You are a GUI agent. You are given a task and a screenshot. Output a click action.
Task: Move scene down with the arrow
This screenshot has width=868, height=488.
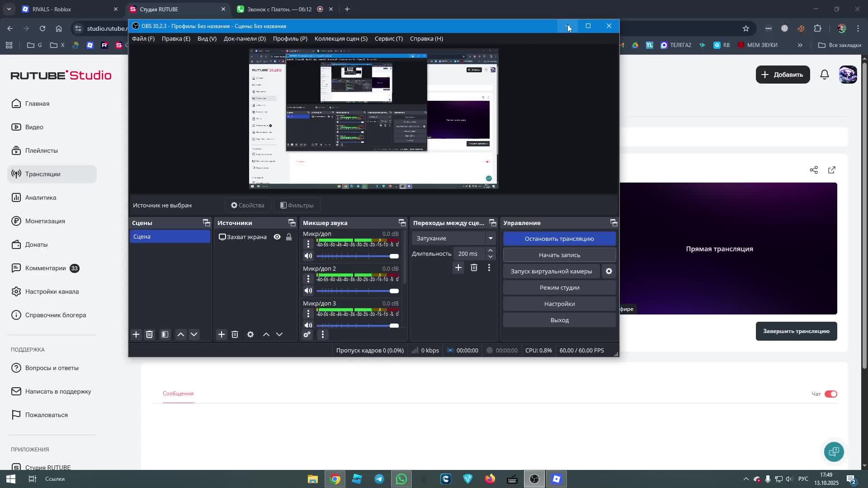pyautogui.click(x=194, y=334)
